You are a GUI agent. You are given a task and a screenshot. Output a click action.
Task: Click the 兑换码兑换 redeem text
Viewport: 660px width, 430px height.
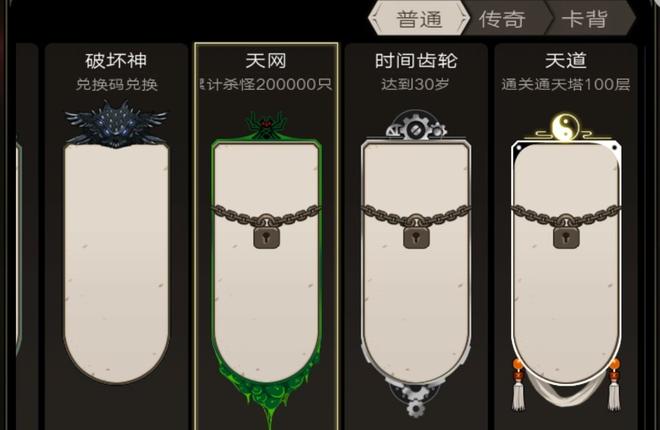(117, 85)
